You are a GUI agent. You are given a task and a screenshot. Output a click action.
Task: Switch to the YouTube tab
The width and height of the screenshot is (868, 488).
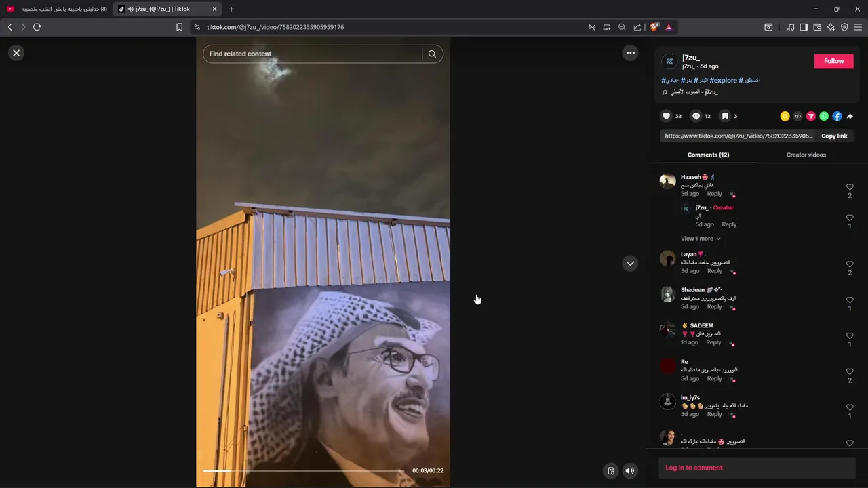57,9
